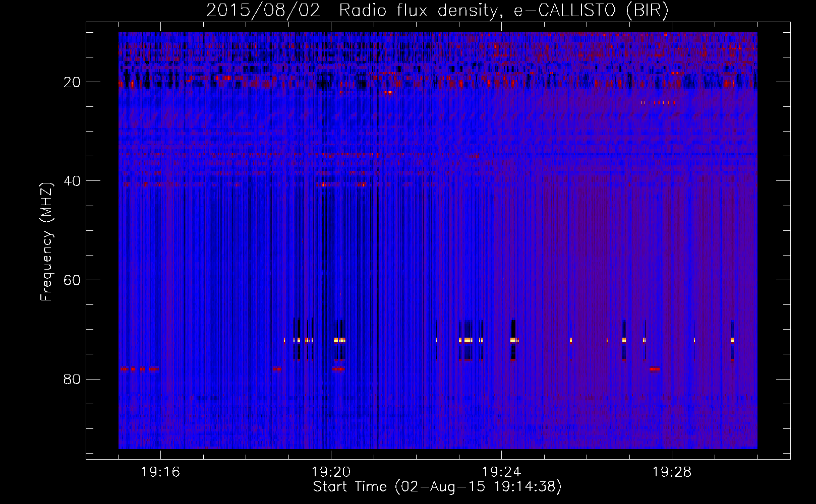Click the 19:24 time tick label
The height and width of the screenshot is (504, 816).
click(x=501, y=472)
